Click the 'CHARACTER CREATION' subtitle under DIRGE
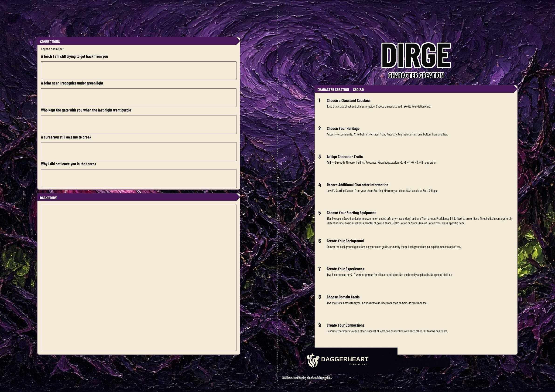The image size is (555, 392). 416,75
